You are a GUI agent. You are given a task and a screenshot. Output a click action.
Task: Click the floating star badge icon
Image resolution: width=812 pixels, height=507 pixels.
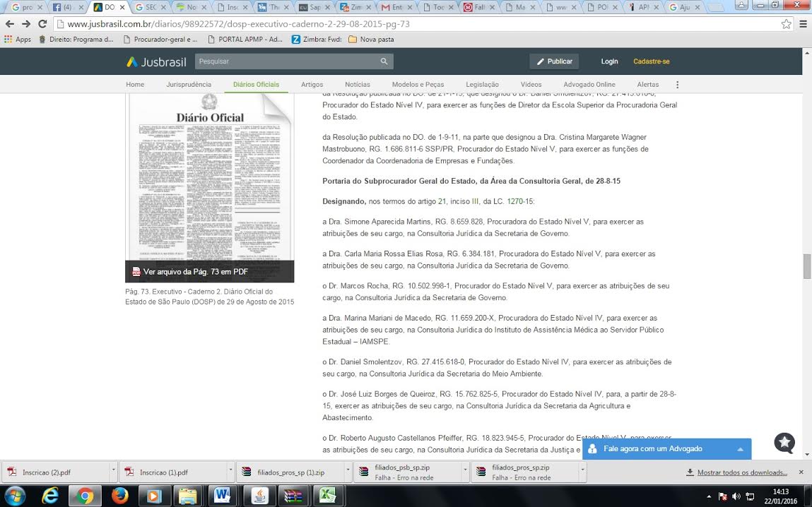784,443
